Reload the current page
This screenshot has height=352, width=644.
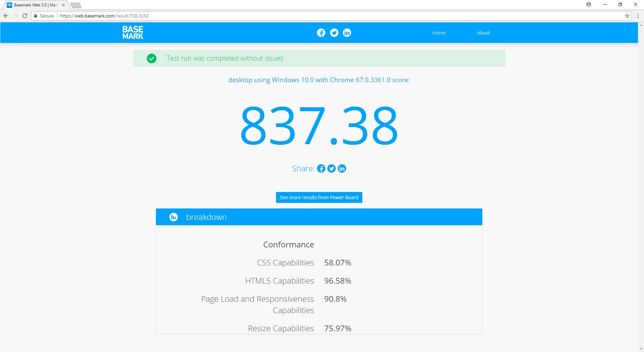click(25, 16)
